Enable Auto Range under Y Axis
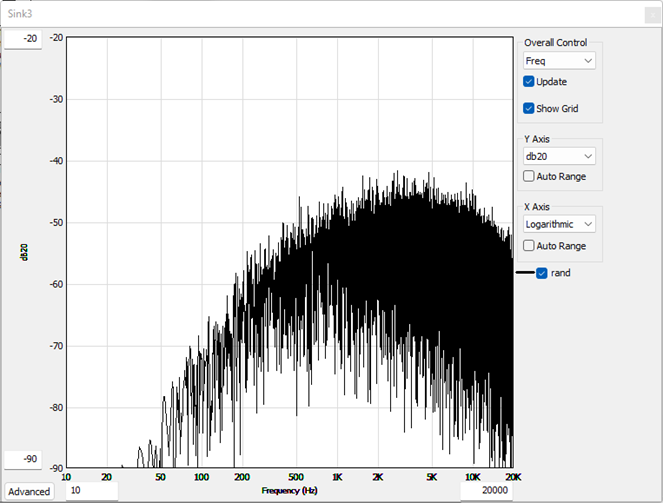Viewport: 663px width, 503px height. point(529,177)
